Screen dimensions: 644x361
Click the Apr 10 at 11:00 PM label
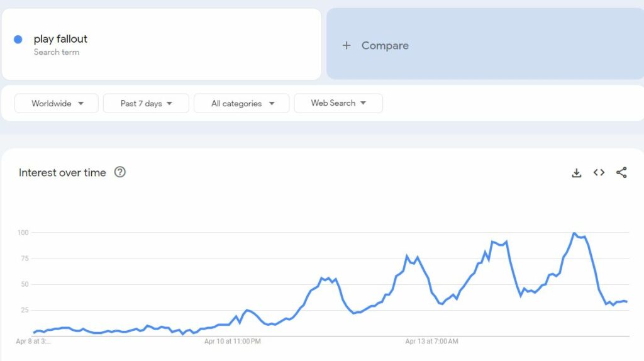coord(233,342)
